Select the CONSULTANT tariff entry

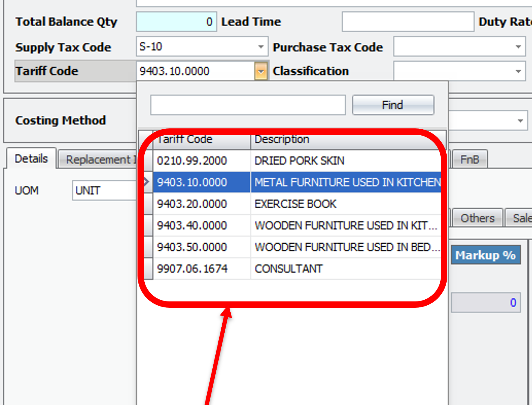(x=288, y=269)
